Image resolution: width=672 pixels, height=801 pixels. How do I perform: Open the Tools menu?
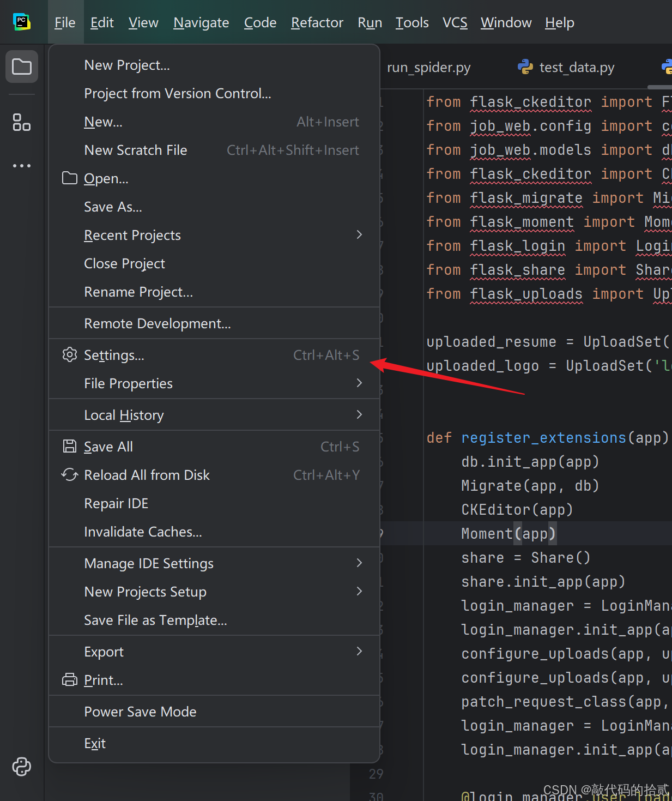tap(412, 22)
